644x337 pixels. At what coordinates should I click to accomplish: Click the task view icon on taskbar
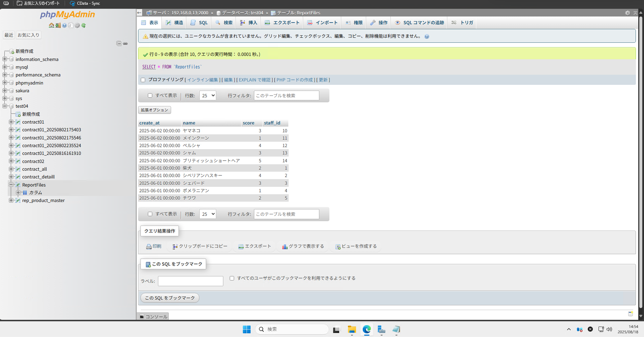(337, 329)
